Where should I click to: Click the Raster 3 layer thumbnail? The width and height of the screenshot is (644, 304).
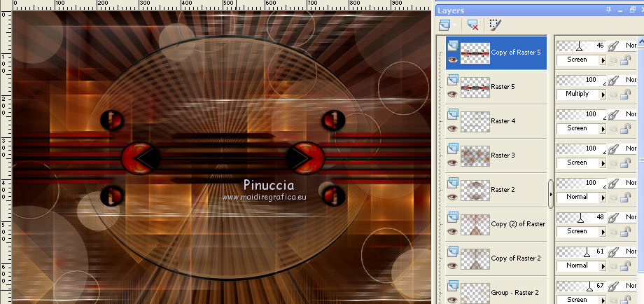pos(475,156)
